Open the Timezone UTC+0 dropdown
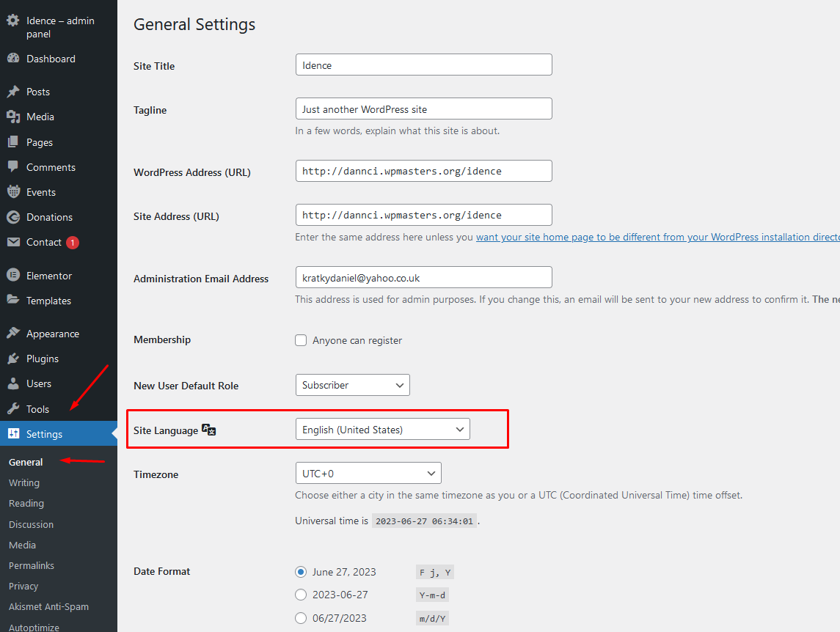This screenshot has height=632, width=840. pos(368,474)
